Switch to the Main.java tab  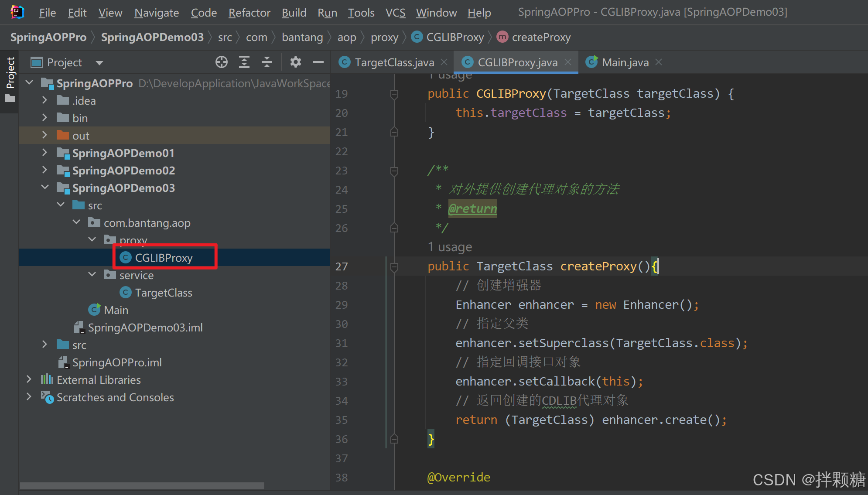coord(625,62)
